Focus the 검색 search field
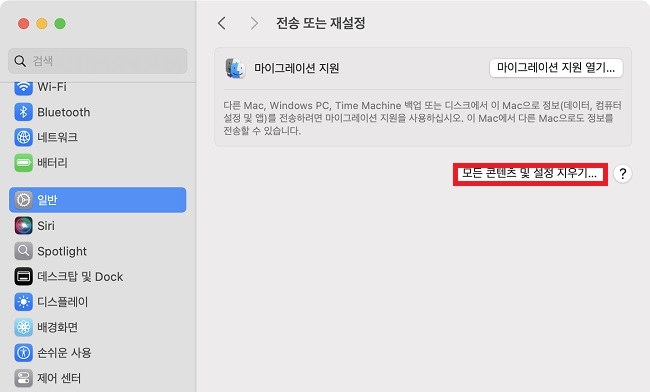650x392 pixels. pyautogui.click(x=97, y=61)
